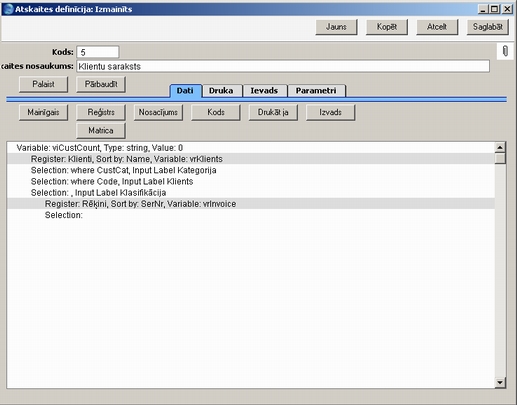Switch to the Druka tab
This screenshot has width=517, height=405.
221,91
